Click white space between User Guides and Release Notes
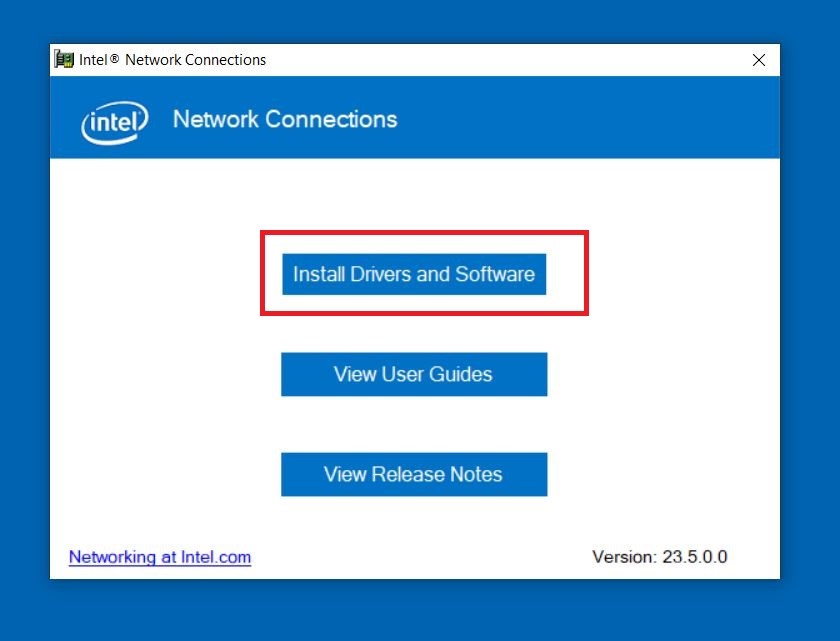This screenshot has width=840, height=641. pyautogui.click(x=414, y=424)
